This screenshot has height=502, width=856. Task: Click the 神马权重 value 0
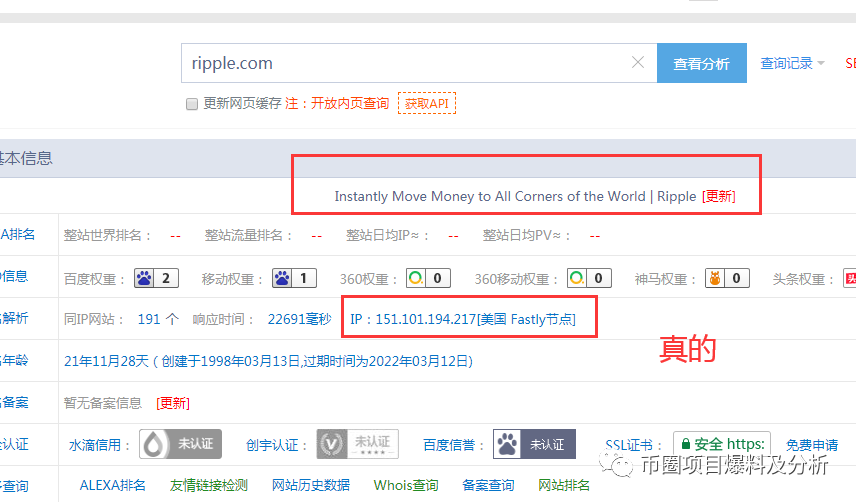(x=736, y=278)
